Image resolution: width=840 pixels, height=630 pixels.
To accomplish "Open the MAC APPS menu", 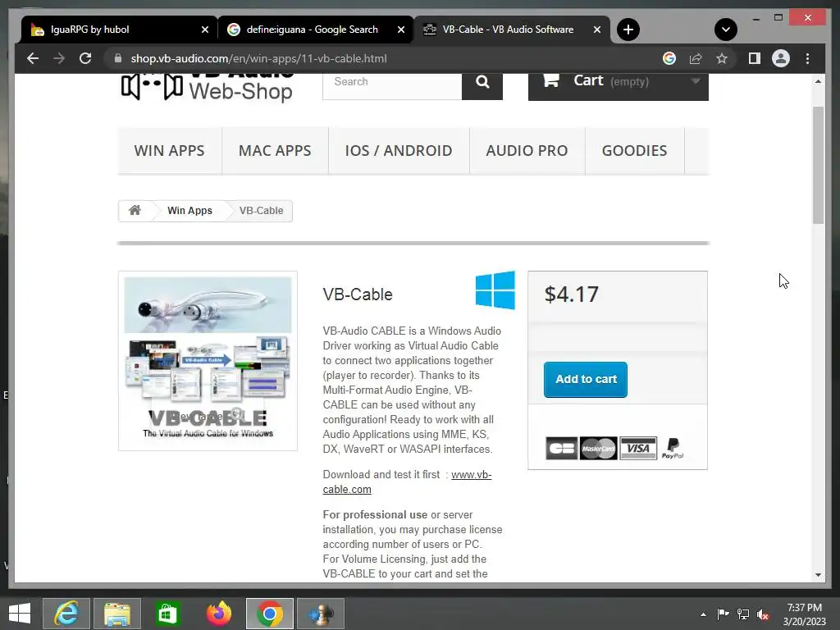I will point(275,151).
